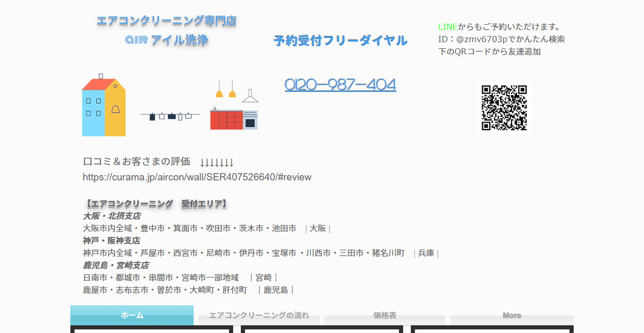The image size is (644, 333).
Task: Click the エアコンクリーニング専門店 header title
Action: pyautogui.click(x=166, y=21)
